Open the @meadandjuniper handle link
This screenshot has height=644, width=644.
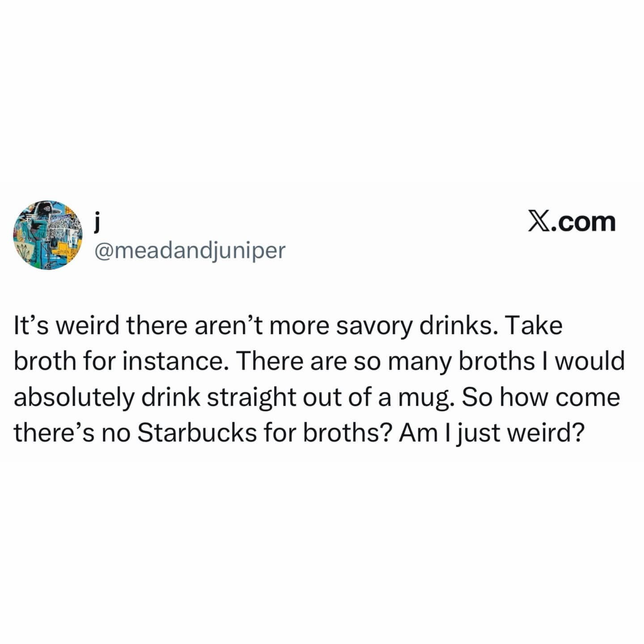coord(189,250)
